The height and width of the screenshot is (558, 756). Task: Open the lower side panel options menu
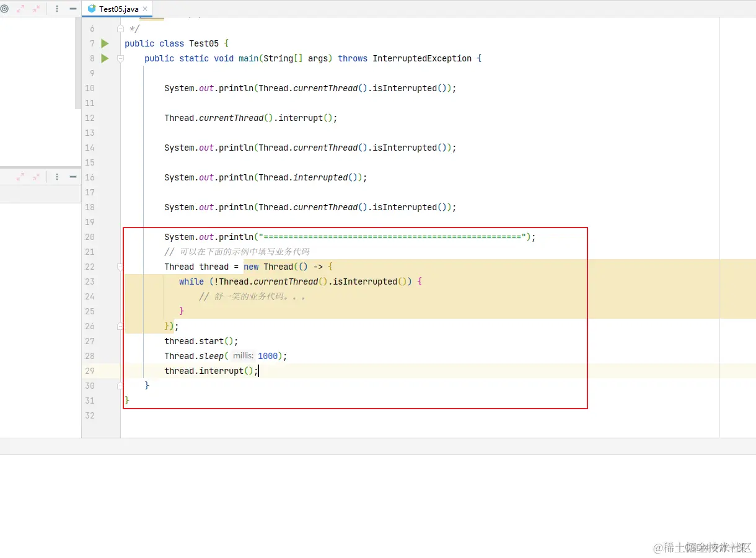point(57,177)
